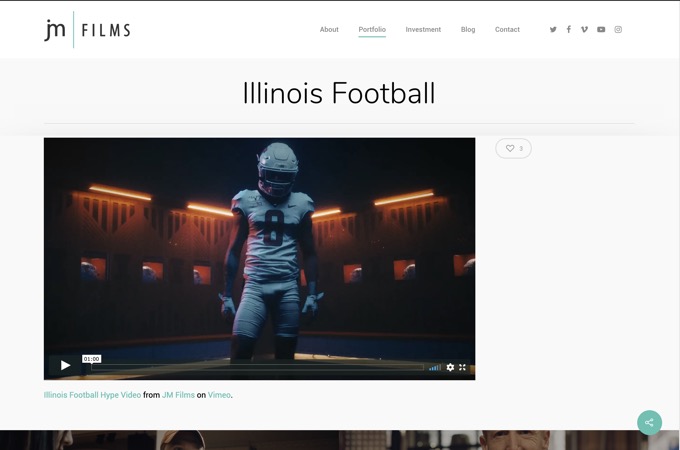Follow the JM Films link below video
Image resolution: width=680 pixels, height=450 pixels.
point(178,395)
